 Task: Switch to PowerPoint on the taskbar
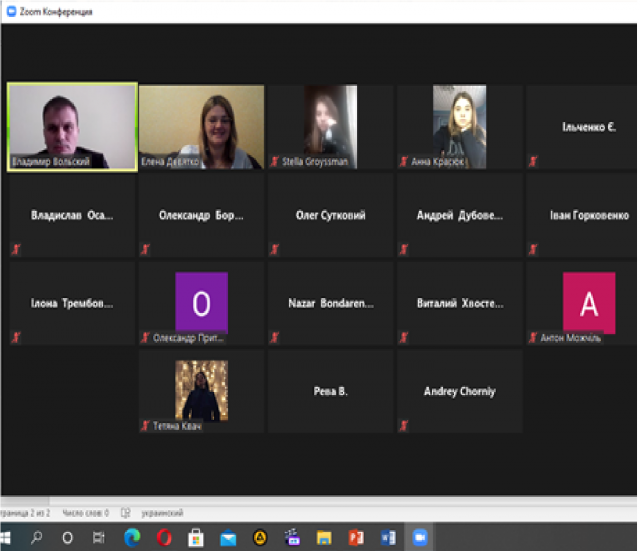(x=356, y=538)
